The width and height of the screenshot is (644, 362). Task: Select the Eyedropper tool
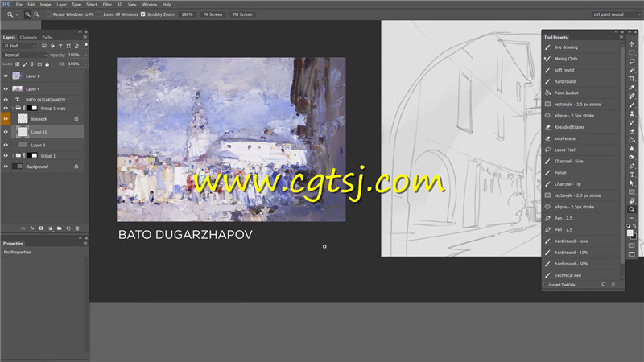click(x=632, y=88)
